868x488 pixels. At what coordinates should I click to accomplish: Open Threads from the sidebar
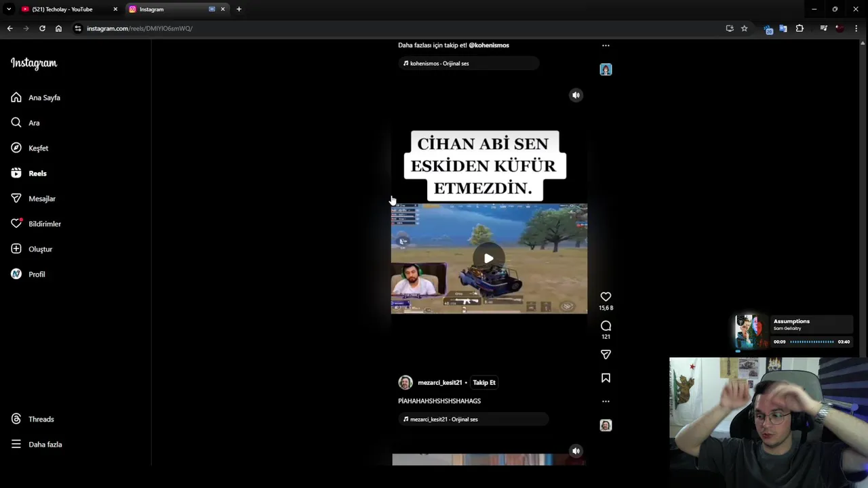tap(33, 419)
